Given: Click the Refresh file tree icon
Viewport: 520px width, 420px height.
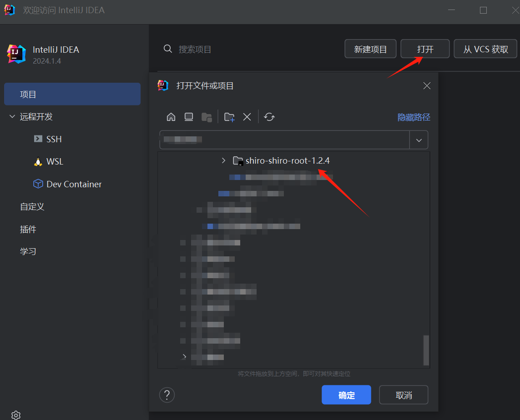Looking at the screenshot, I should (269, 117).
